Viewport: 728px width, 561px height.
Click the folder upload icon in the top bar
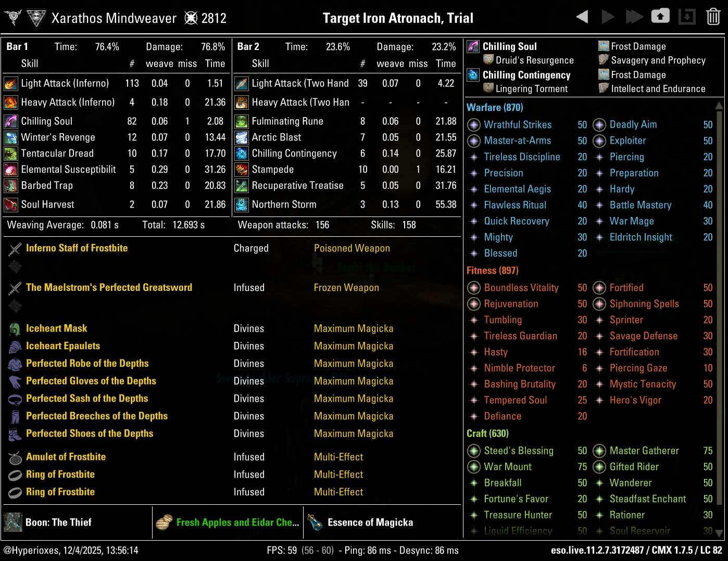click(660, 16)
